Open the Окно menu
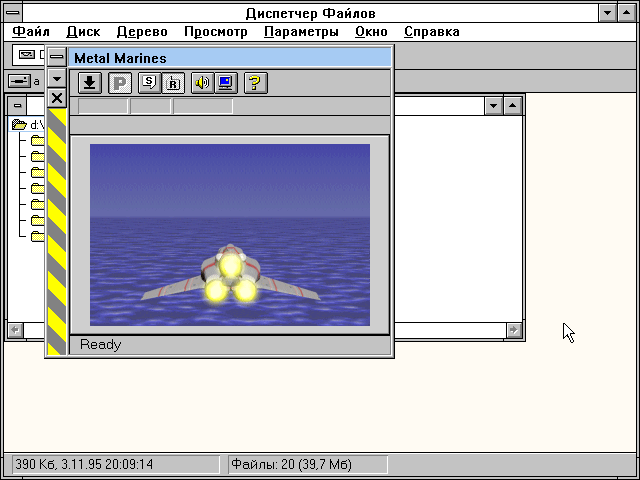 [371, 31]
